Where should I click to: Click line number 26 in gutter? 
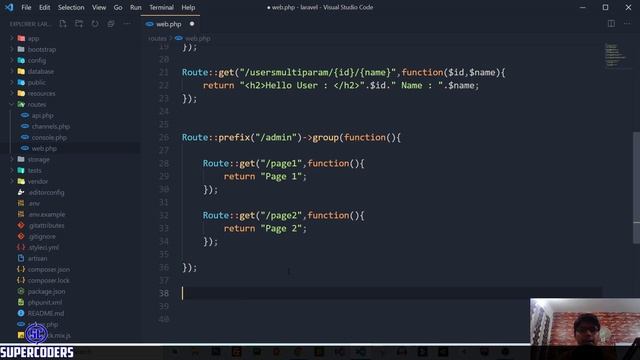click(164, 138)
